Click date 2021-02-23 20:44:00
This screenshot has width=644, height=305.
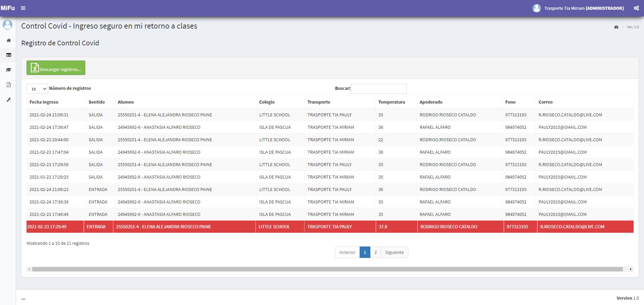click(x=49, y=140)
